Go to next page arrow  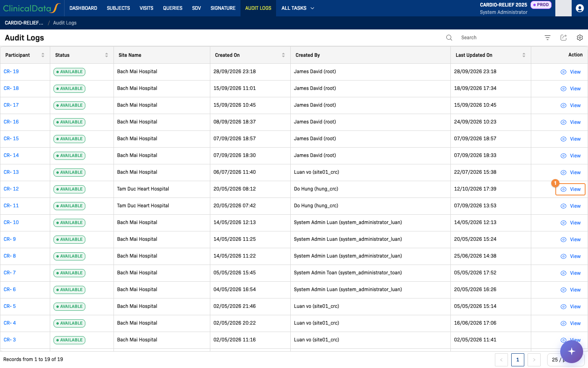coord(534,360)
